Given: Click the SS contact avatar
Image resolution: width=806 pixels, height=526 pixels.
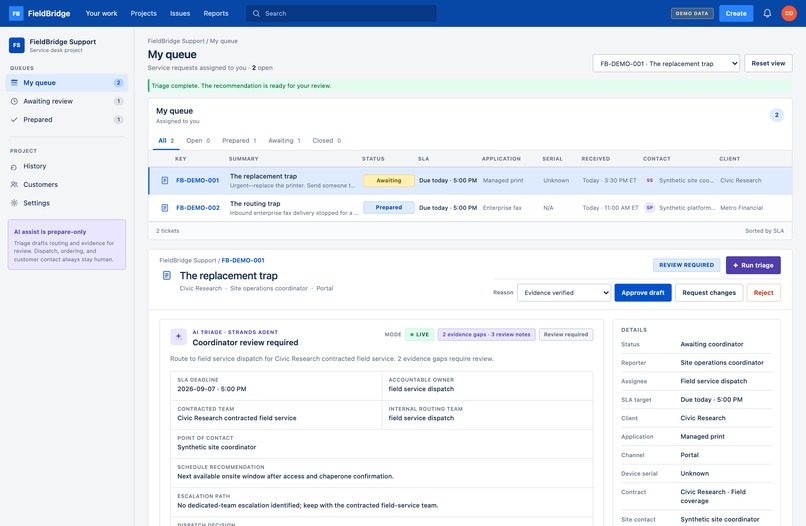Looking at the screenshot, I should point(650,180).
